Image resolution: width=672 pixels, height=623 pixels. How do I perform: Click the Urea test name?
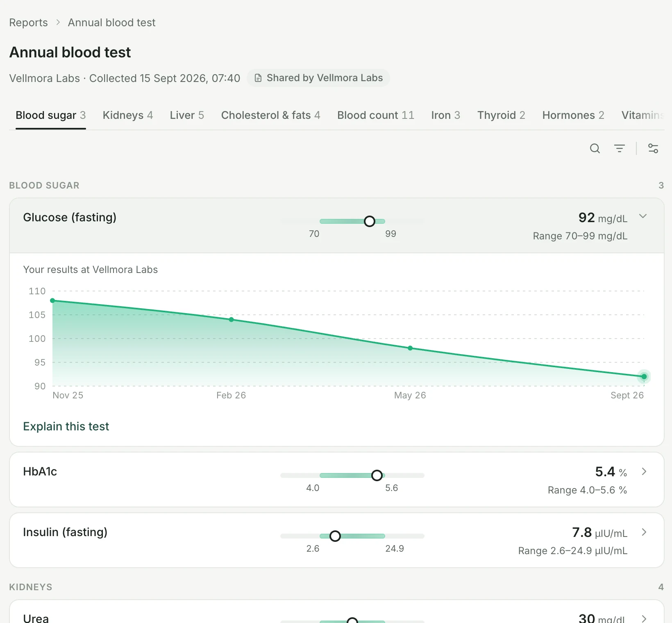click(x=36, y=618)
